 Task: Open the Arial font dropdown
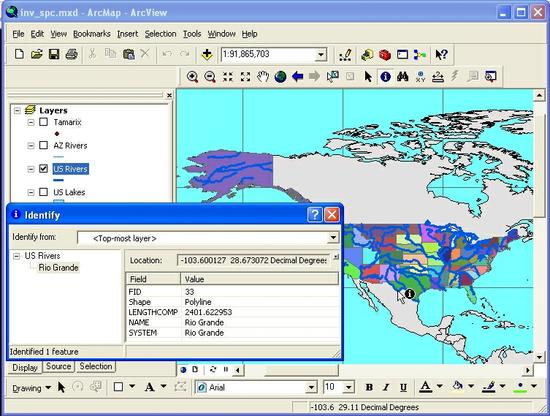click(311, 387)
